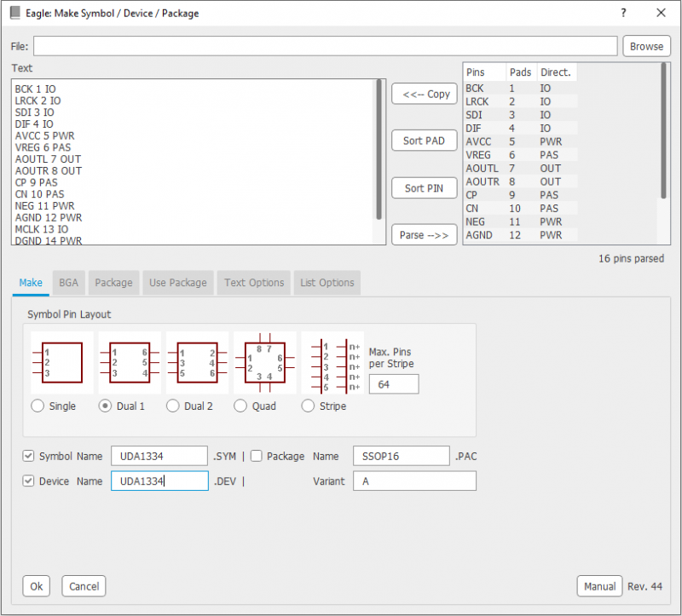
Task: Click the Direct. column header
Action: (557, 72)
